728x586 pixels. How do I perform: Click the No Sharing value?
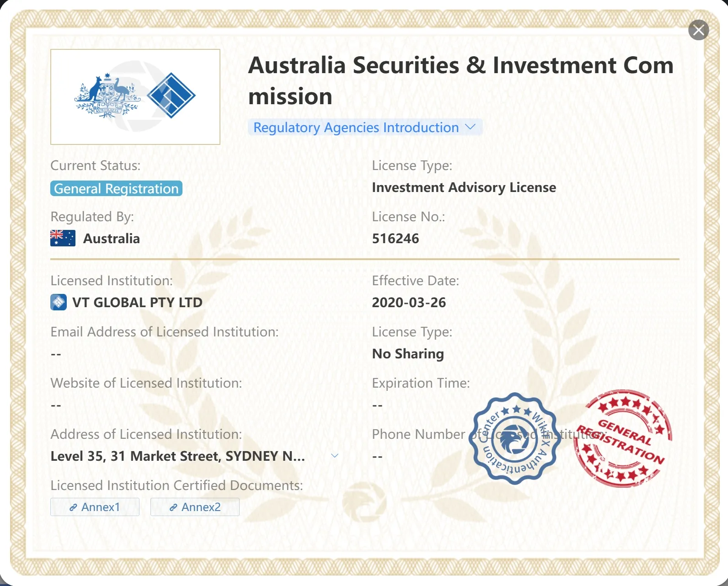(x=408, y=354)
